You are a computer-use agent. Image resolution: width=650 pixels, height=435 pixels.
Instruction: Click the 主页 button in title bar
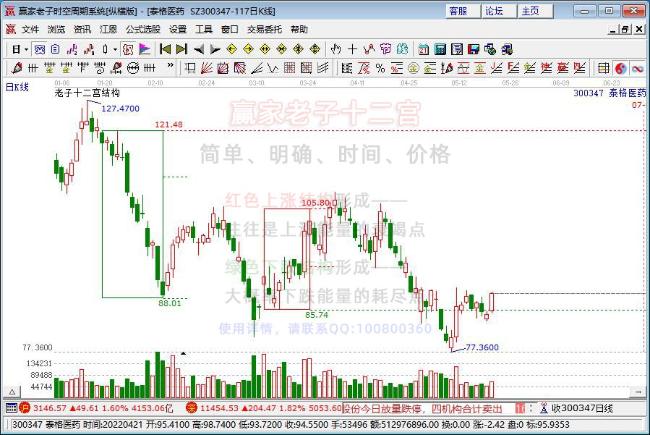(x=535, y=11)
